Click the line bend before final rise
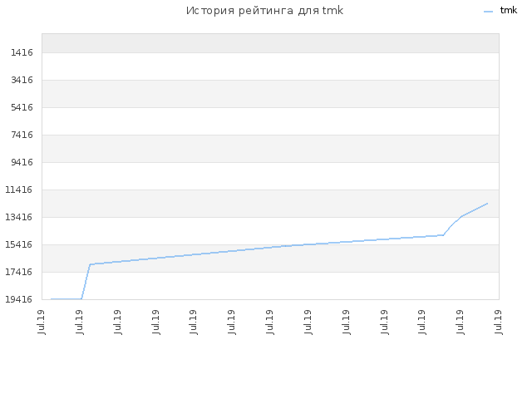This screenshot has height=399, width=532. (443, 234)
